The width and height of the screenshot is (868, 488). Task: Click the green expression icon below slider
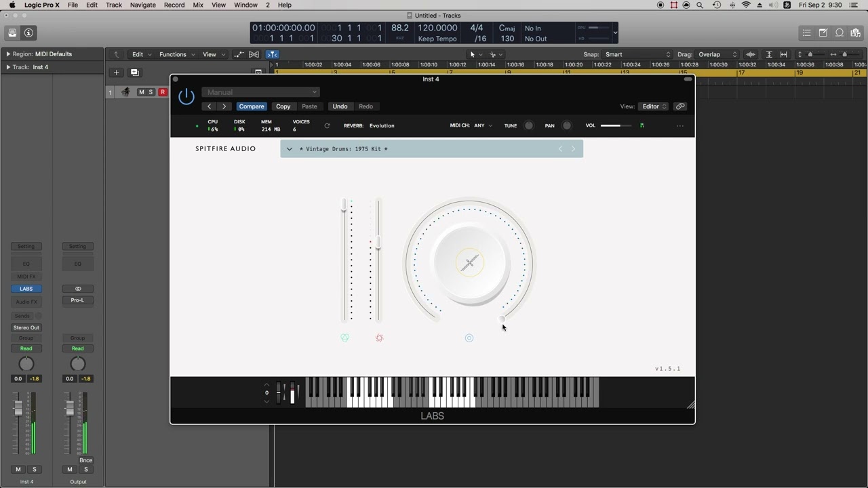(344, 338)
